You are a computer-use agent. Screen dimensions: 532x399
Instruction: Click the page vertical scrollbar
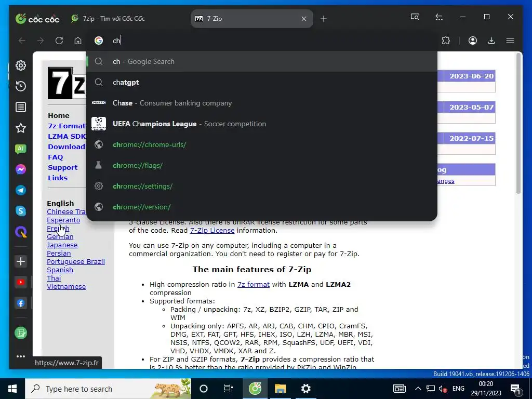click(x=518, y=124)
